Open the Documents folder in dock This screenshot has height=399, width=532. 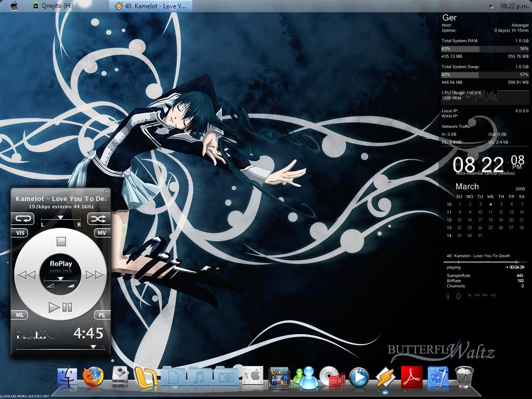[x=173, y=376]
